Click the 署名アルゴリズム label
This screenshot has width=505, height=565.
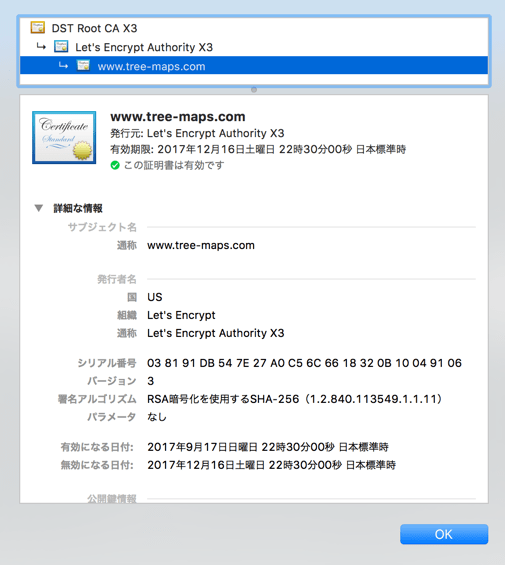(x=97, y=399)
